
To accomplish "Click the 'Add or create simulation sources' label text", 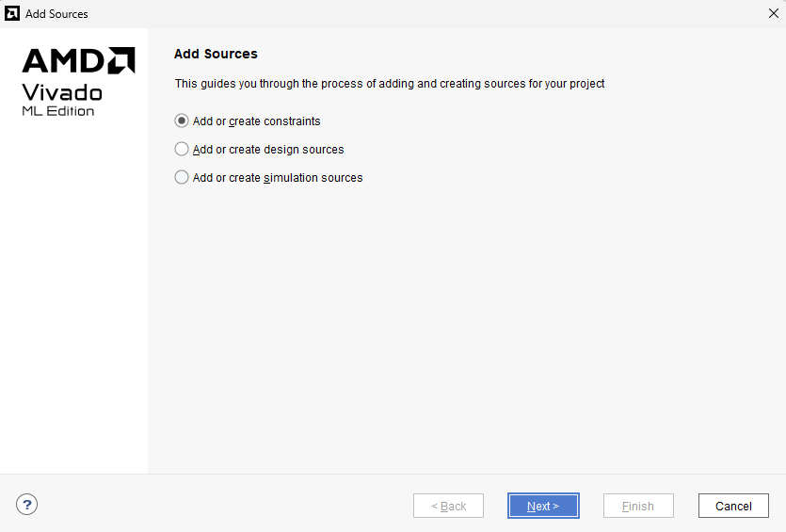I will [278, 178].
